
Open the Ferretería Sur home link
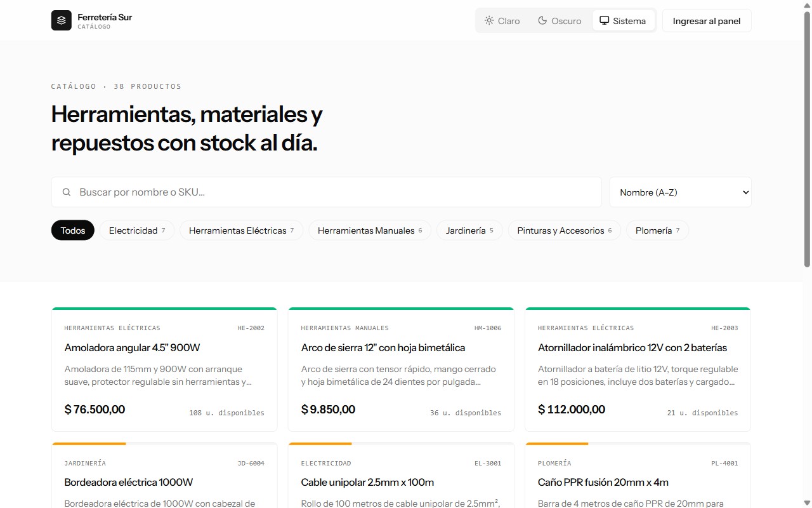click(92, 20)
